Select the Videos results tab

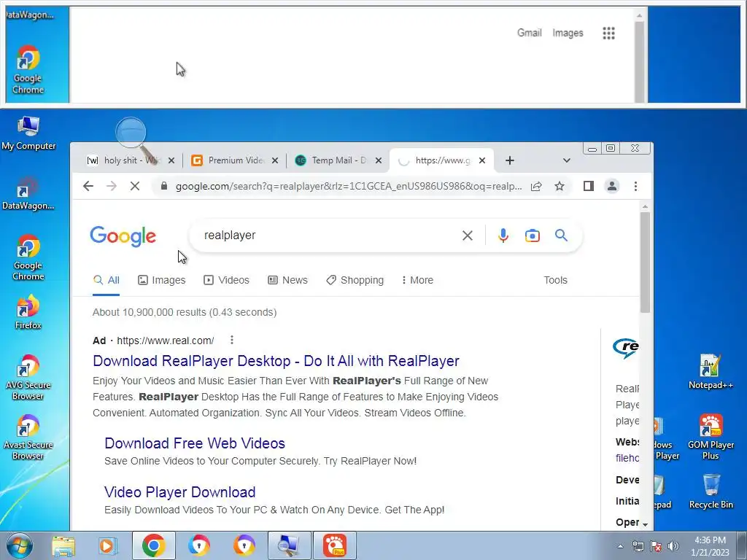coord(226,280)
